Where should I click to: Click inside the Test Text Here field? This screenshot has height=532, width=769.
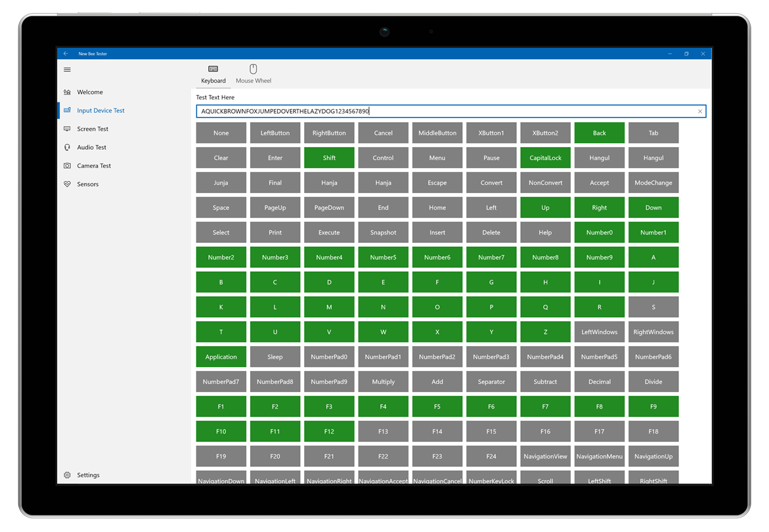(x=450, y=111)
